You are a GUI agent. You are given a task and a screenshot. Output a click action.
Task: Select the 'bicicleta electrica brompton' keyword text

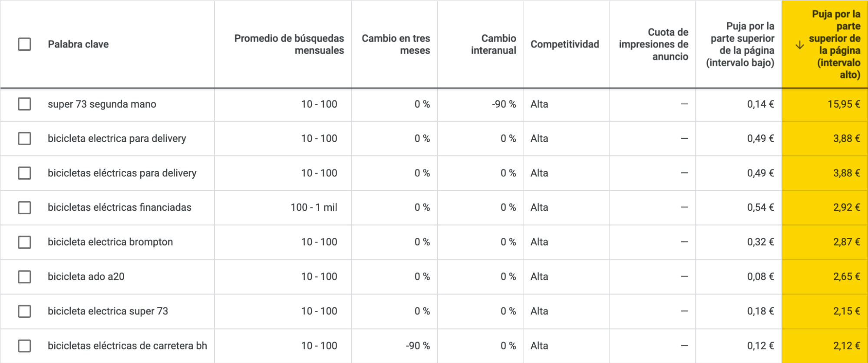point(112,242)
